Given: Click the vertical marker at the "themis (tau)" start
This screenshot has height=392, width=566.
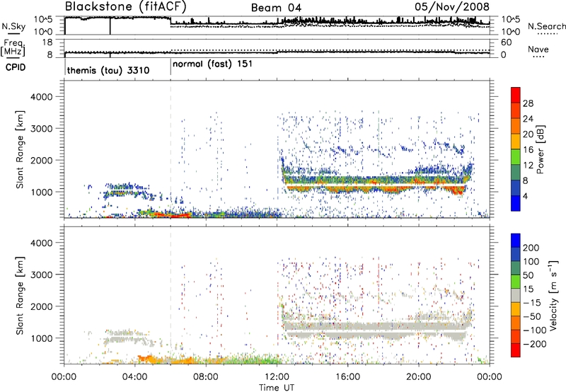Looking at the screenshot, I should click(65, 66).
